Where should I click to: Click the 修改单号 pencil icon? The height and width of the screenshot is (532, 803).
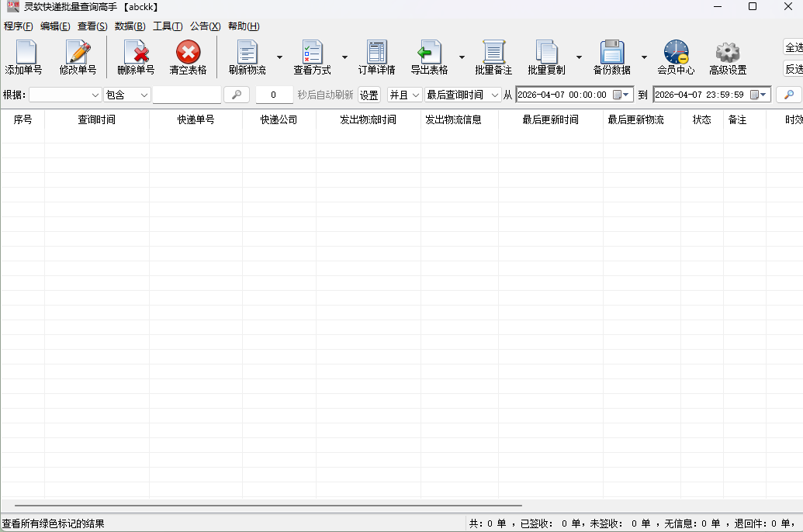pyautogui.click(x=78, y=53)
